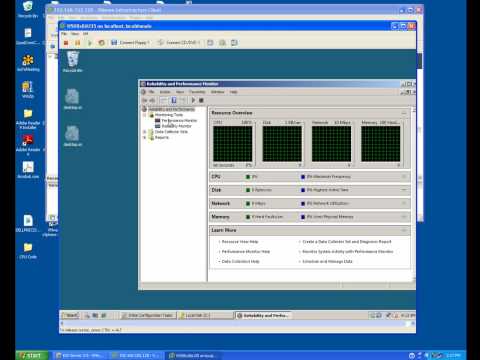Switch to Initial Configuration Tasks in guest taskbar
480x360 pixels.
[148, 315]
